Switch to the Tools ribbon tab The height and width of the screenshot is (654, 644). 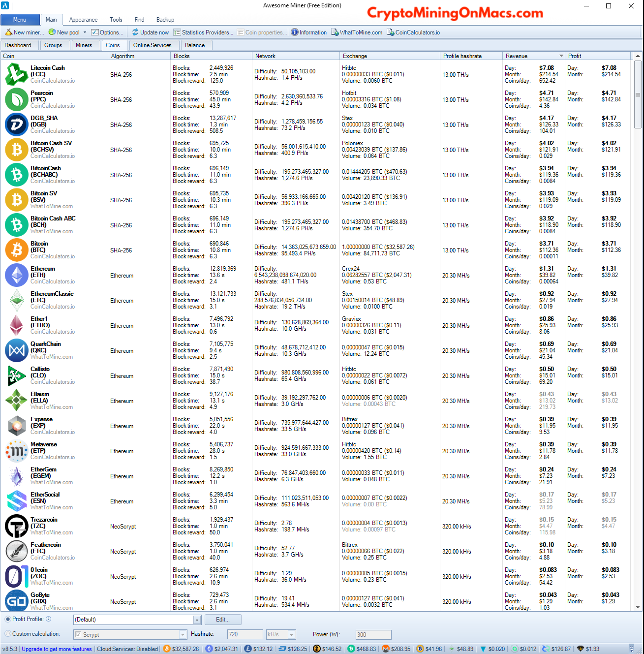click(x=116, y=20)
